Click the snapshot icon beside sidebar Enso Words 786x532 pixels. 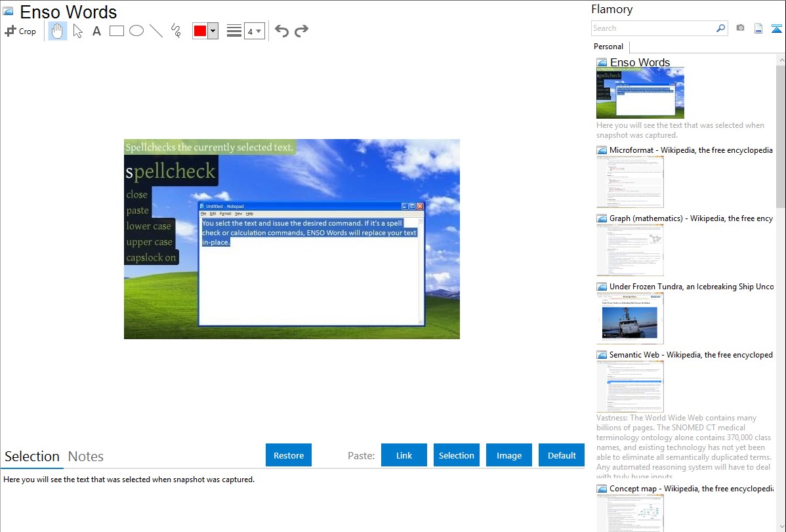coord(602,63)
